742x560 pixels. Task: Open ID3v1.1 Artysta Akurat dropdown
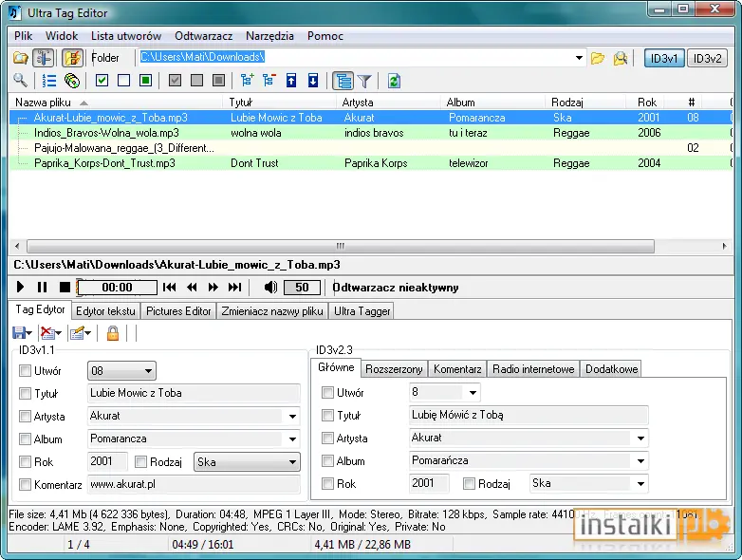[292, 416]
